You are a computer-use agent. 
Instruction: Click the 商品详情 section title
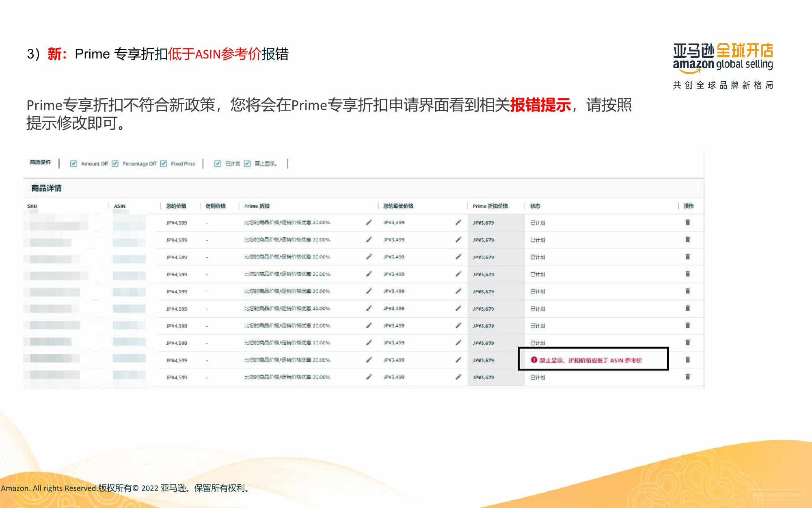click(x=47, y=188)
